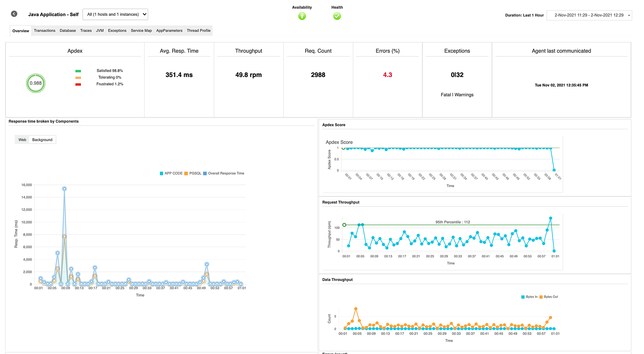644x354 pixels.
Task: Click the green Availability up-arrow icon
Action: (302, 16)
